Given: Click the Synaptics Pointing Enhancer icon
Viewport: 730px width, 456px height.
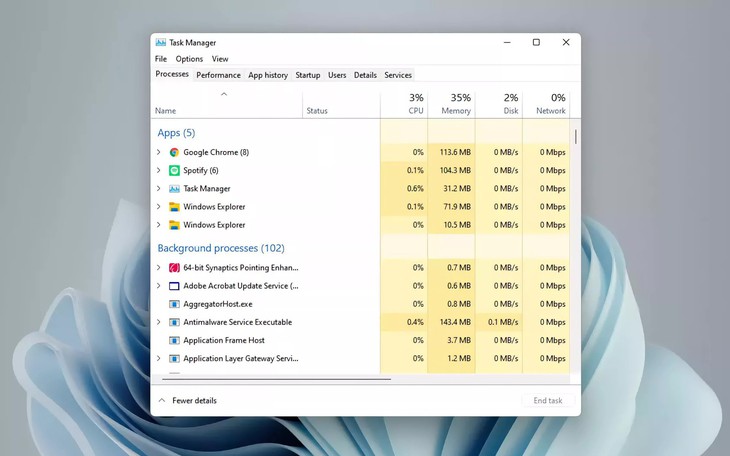Looking at the screenshot, I should (x=174, y=268).
